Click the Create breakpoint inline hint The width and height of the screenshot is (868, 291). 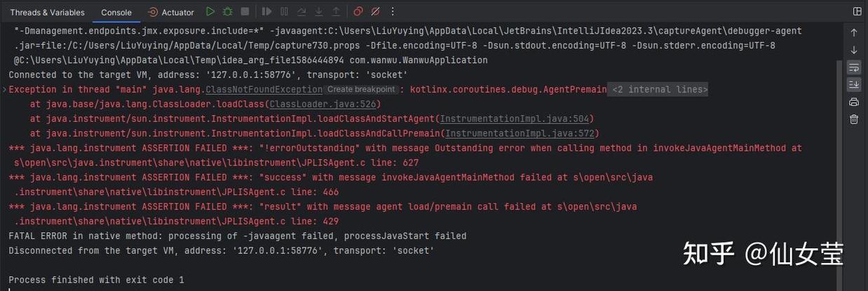(x=361, y=90)
